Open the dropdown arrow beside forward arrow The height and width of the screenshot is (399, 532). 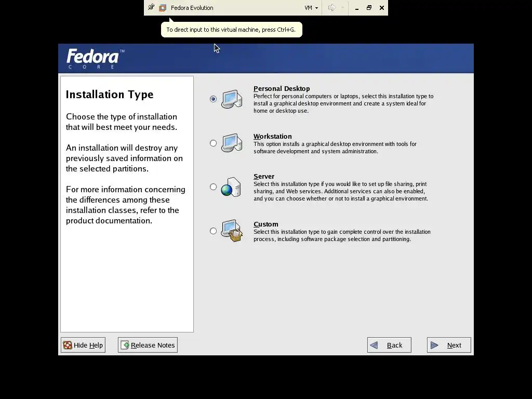coord(342,8)
